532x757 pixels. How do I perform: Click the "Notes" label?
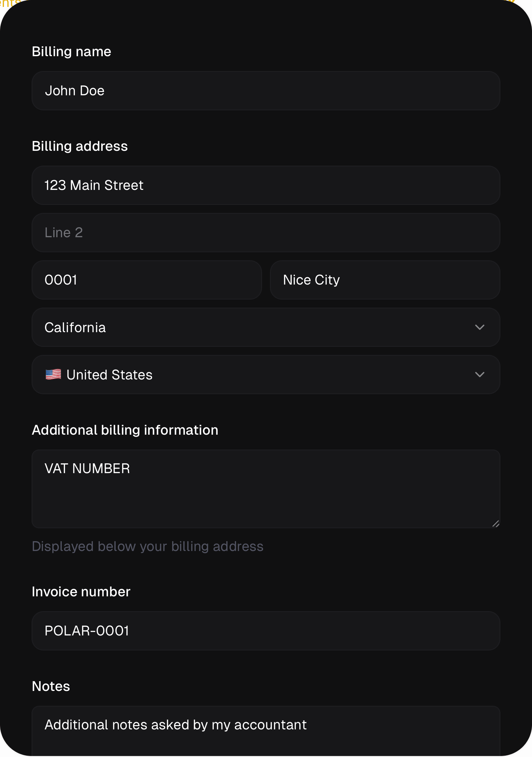51,686
